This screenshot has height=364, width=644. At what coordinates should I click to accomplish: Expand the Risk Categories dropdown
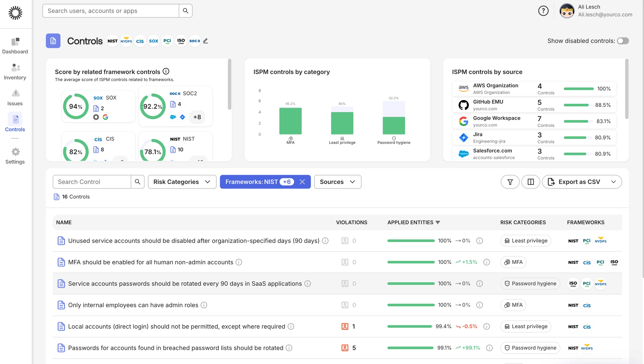[182, 182]
